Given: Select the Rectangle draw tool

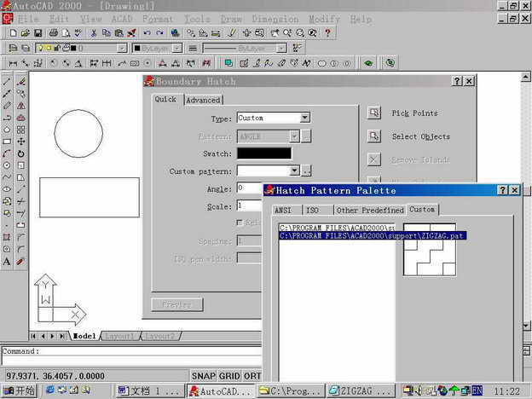Looking at the screenshot, I should pyautogui.click(x=7, y=142).
